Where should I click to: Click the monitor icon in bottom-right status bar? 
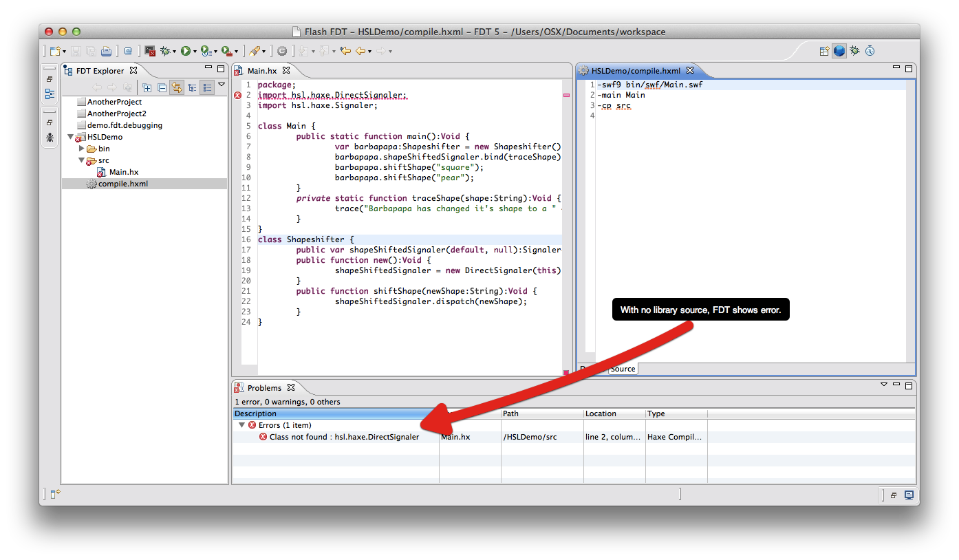pos(909,495)
